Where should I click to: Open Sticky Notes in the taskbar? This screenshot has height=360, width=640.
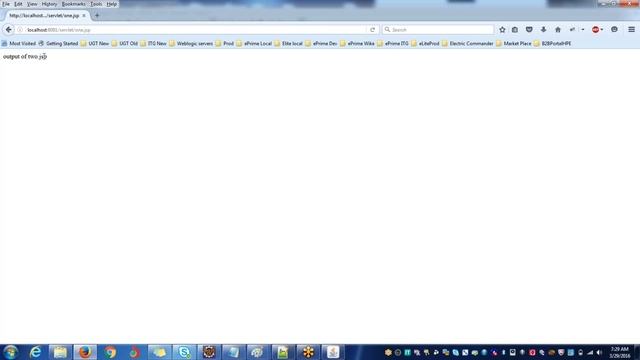pyautogui.click(x=160, y=352)
